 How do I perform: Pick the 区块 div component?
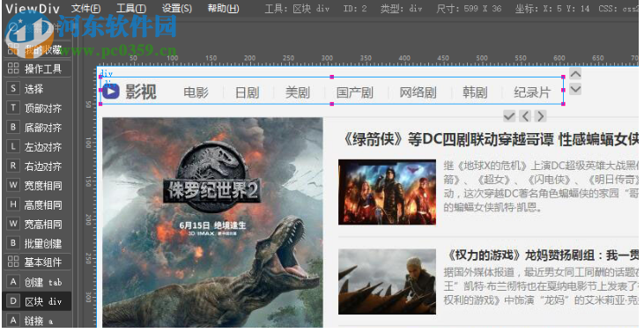click(x=37, y=301)
